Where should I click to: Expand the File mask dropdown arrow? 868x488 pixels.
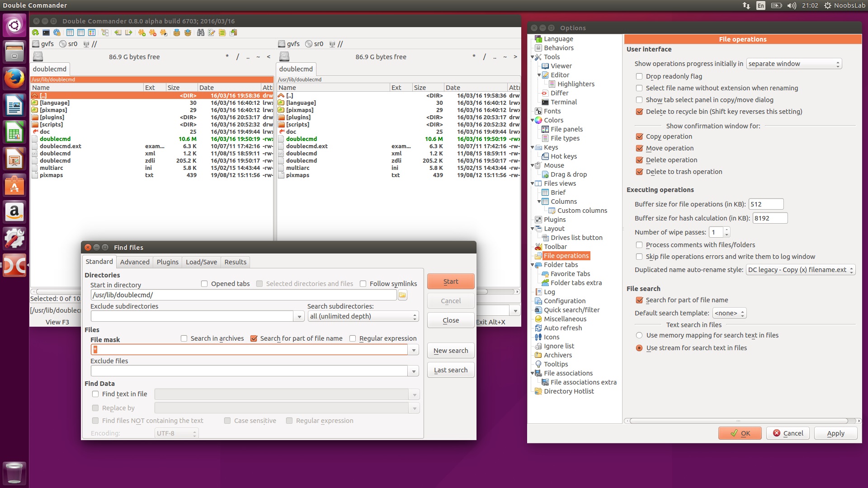point(413,350)
